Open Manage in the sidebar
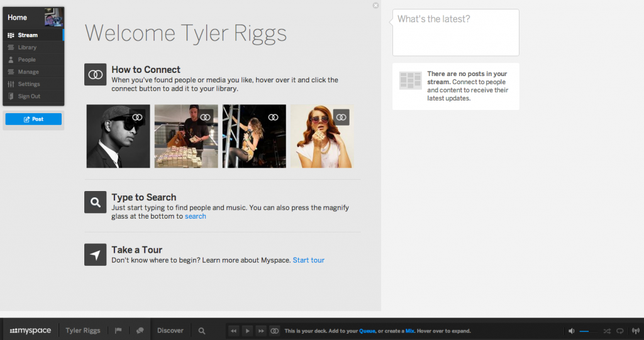 [33, 72]
